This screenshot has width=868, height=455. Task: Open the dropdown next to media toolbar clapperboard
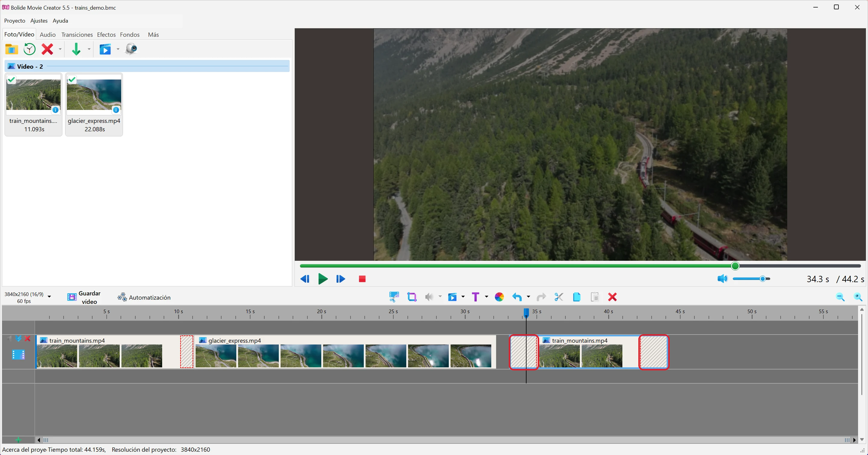118,49
